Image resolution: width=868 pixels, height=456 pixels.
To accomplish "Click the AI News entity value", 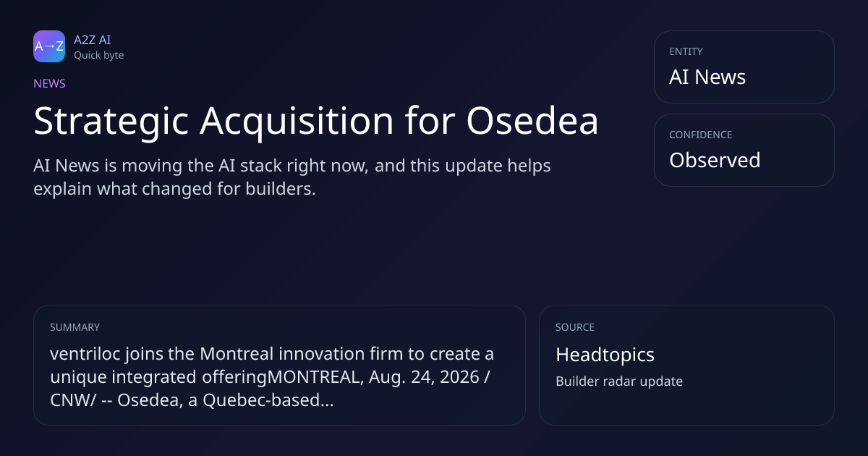I will pos(707,77).
